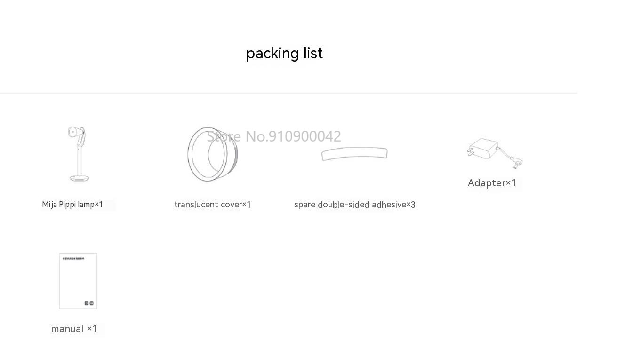
Task: Select the "Mija Pippi lamp×1" label
Action: pos(72,205)
